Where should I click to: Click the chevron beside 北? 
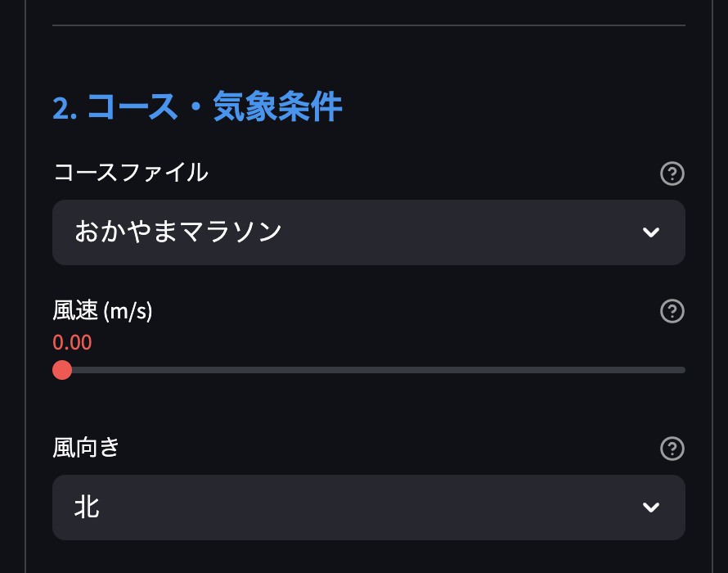pos(651,508)
